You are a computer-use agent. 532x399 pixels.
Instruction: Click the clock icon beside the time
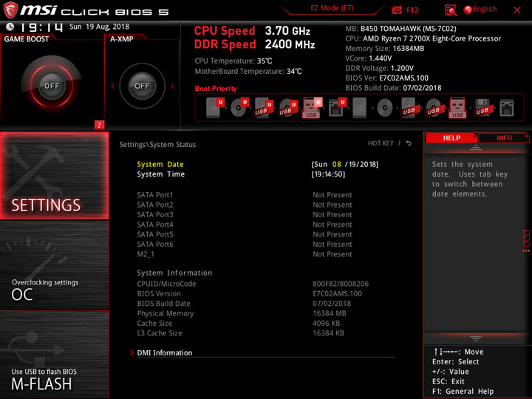click(10, 27)
